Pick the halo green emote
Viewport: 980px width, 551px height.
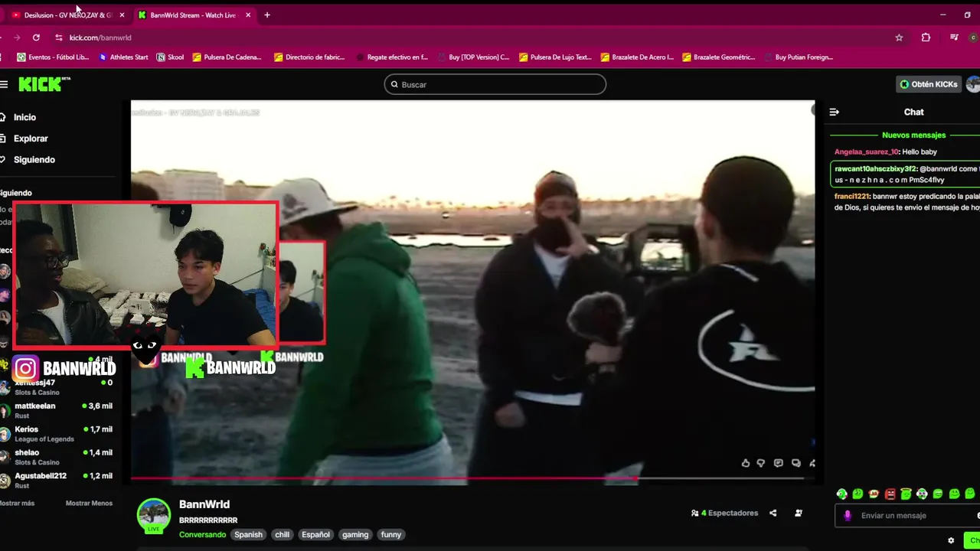[x=906, y=494]
